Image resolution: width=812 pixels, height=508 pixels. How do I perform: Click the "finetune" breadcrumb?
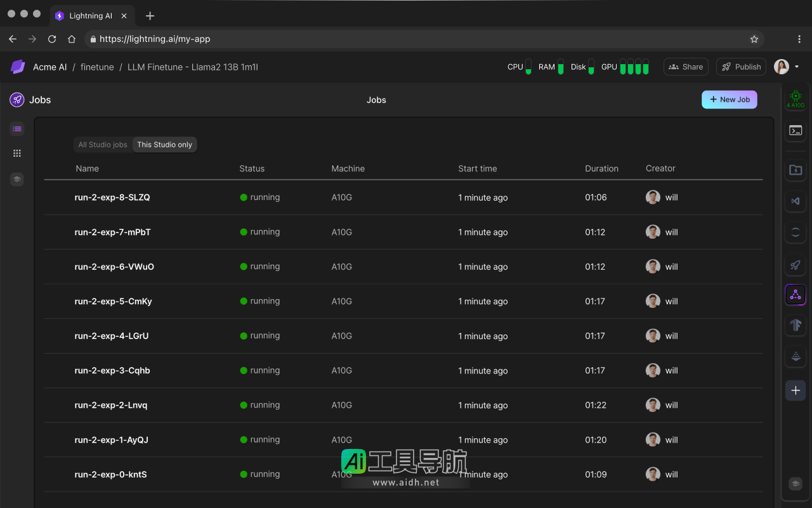pyautogui.click(x=97, y=67)
